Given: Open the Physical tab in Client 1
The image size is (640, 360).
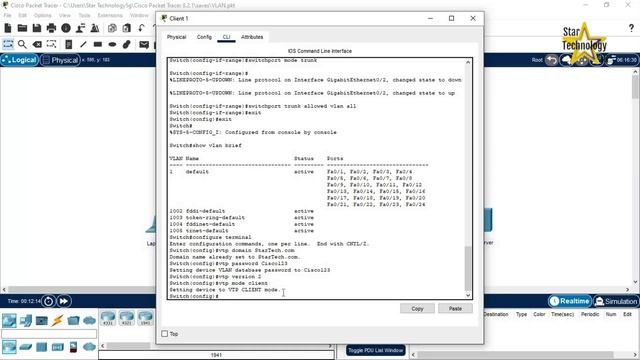Looking at the screenshot, I should coord(176,37).
